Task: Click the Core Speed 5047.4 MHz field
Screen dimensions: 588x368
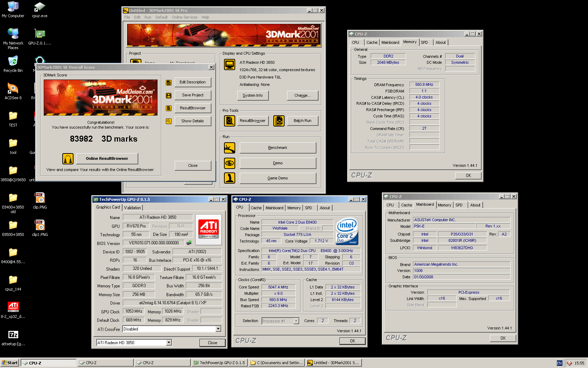Action: [x=278, y=287]
